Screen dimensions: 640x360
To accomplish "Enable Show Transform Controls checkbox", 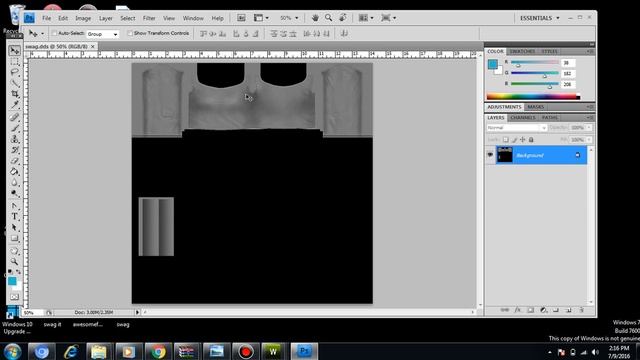I will coord(130,33).
